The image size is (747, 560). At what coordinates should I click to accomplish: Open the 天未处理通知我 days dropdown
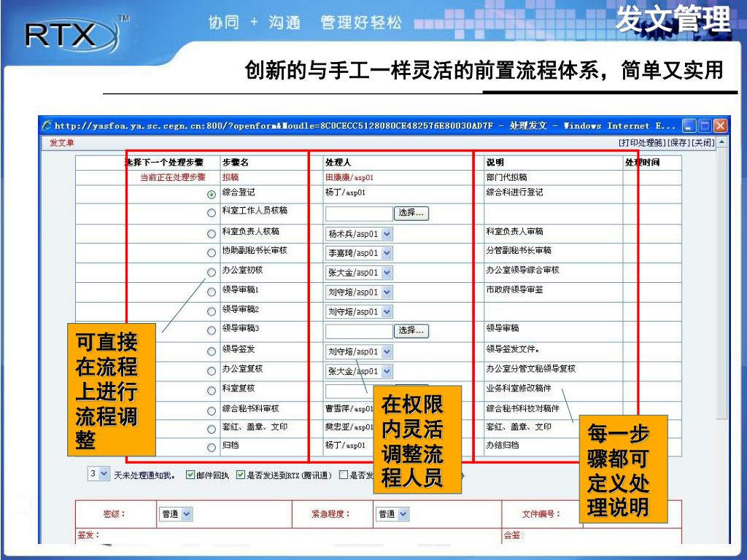(x=104, y=474)
